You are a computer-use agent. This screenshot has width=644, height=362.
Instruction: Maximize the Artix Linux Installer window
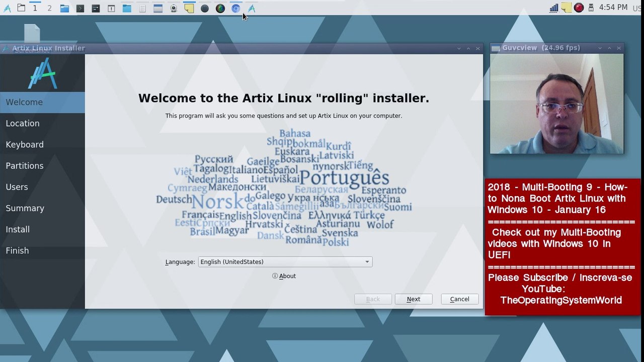tap(468, 49)
